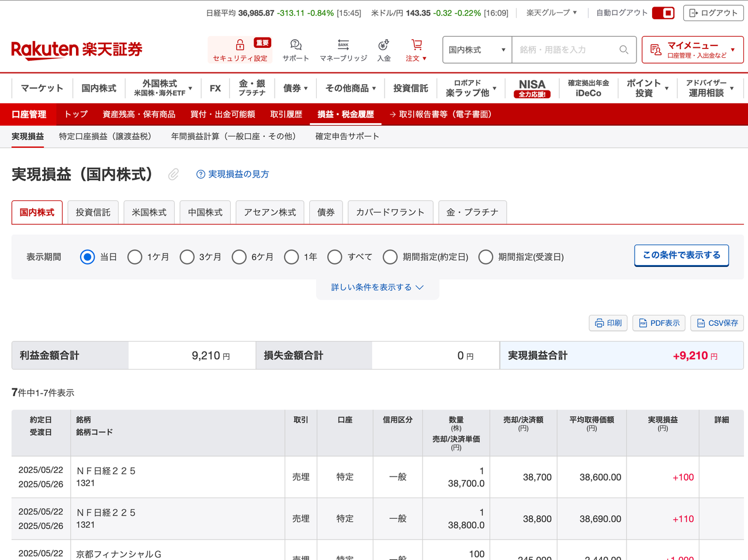Viewport: 748px width, 560px height.
Task: Open マネーブリッジ settings
Action: [x=343, y=50]
